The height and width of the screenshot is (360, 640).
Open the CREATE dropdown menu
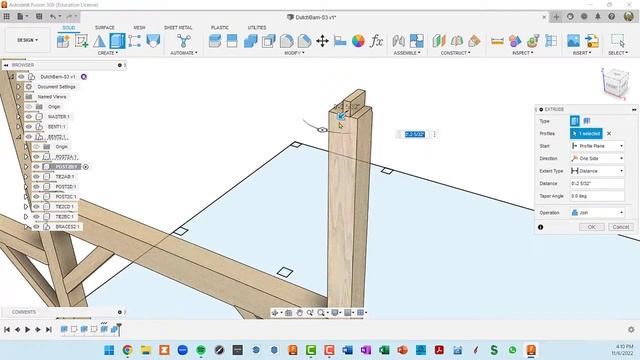pos(107,53)
